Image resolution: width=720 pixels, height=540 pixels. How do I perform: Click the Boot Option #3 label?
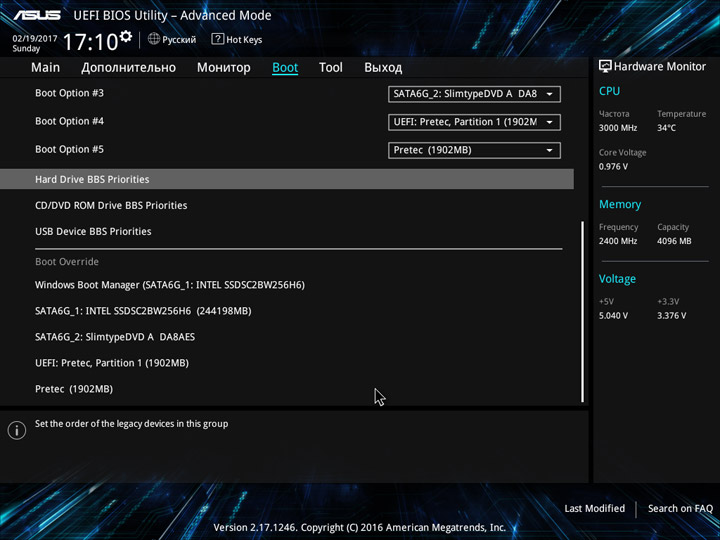(69, 93)
